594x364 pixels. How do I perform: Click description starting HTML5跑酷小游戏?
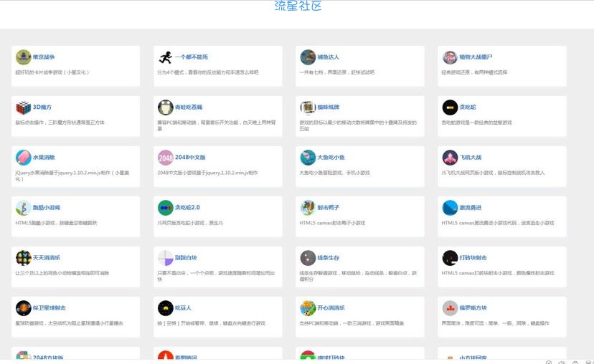[56, 223]
